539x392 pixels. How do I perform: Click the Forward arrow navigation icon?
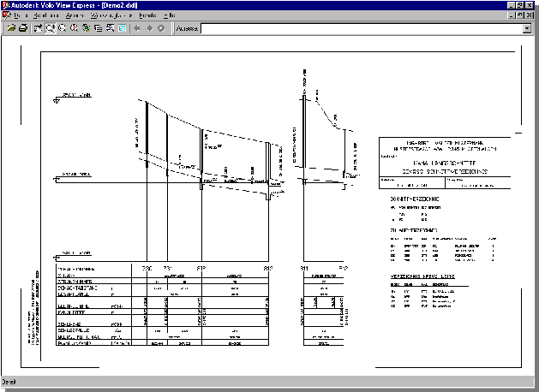tap(149, 28)
